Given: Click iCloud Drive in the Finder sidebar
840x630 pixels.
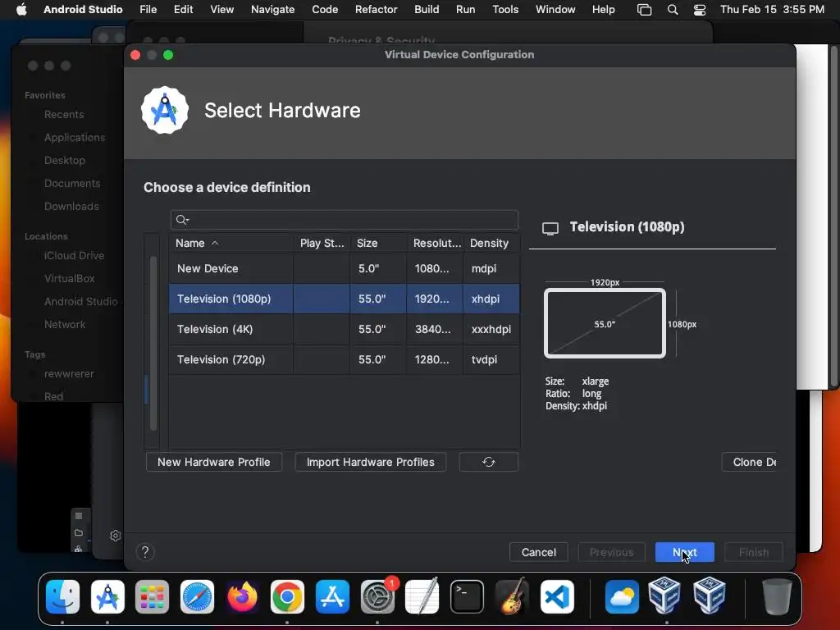Looking at the screenshot, I should (74, 256).
